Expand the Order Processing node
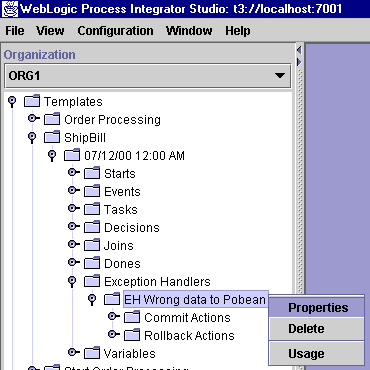Viewport: 370px width, 370px height. point(33,118)
